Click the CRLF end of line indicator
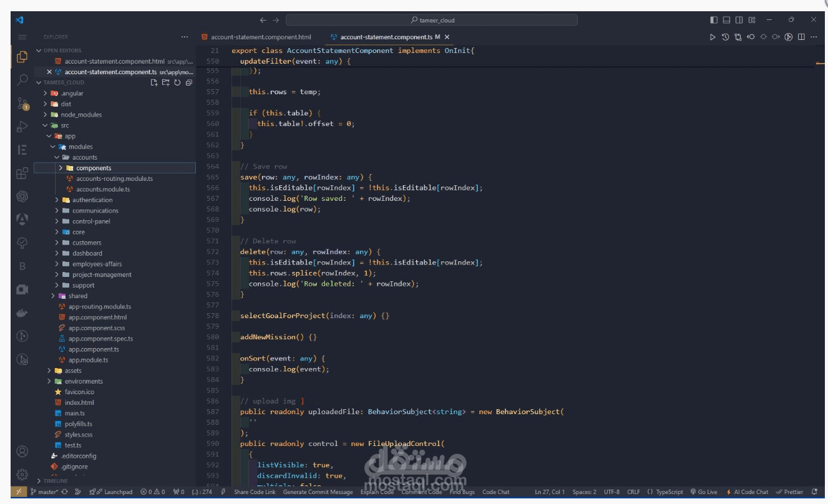 click(x=633, y=492)
